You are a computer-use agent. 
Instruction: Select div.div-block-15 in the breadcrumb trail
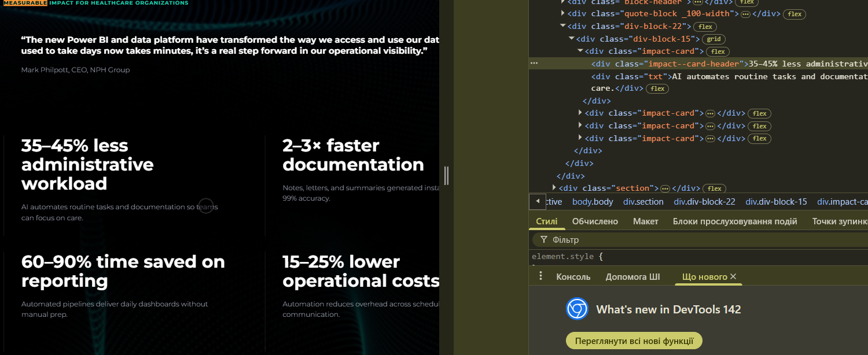[776, 202]
